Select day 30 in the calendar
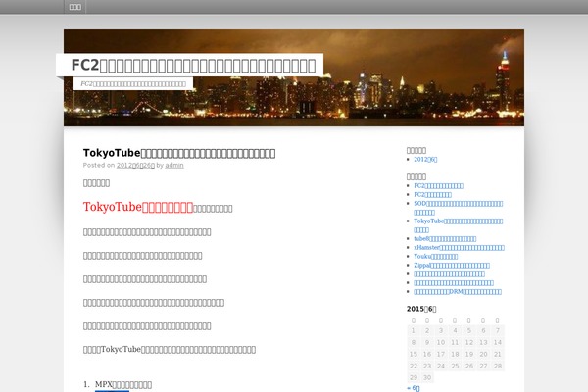This screenshot has width=588, height=392. tap(427, 377)
